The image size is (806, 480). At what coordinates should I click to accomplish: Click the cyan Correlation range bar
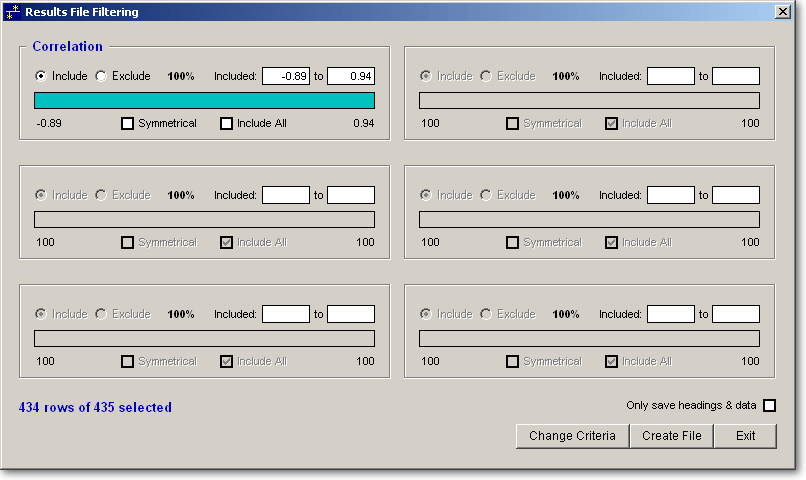(x=204, y=100)
